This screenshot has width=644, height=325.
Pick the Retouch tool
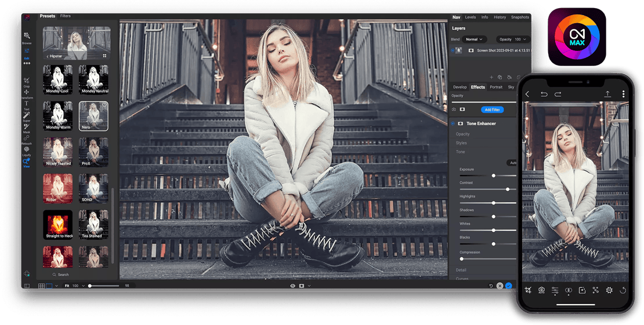tap(27, 138)
